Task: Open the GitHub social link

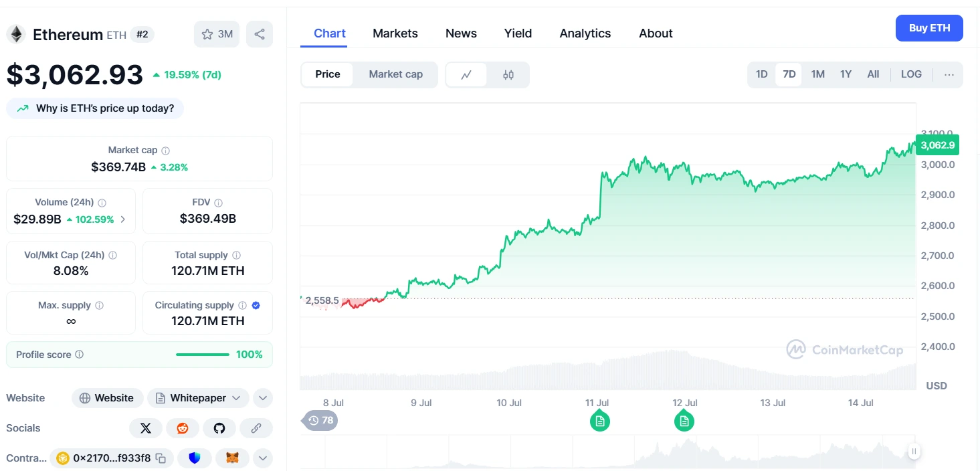Action: click(219, 428)
